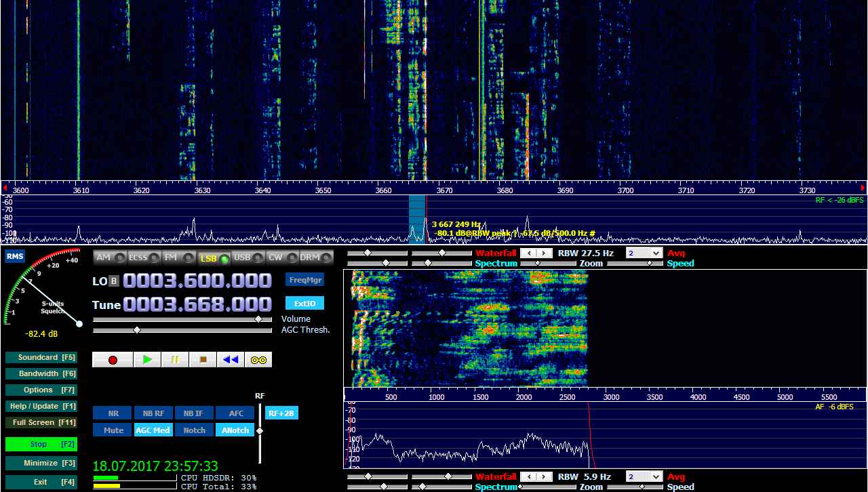The image size is (868, 492).
Task: Click the B button beside the LO label
Action: (113, 281)
